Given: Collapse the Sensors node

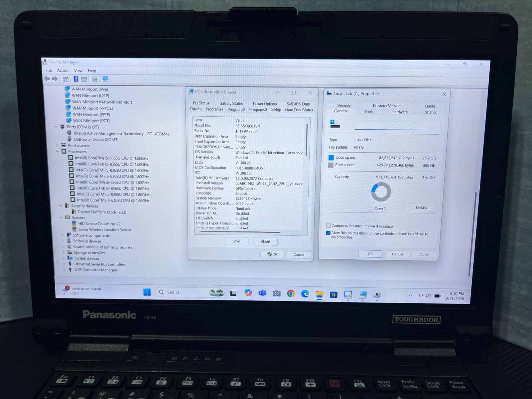Looking at the screenshot, I should [x=61, y=217].
